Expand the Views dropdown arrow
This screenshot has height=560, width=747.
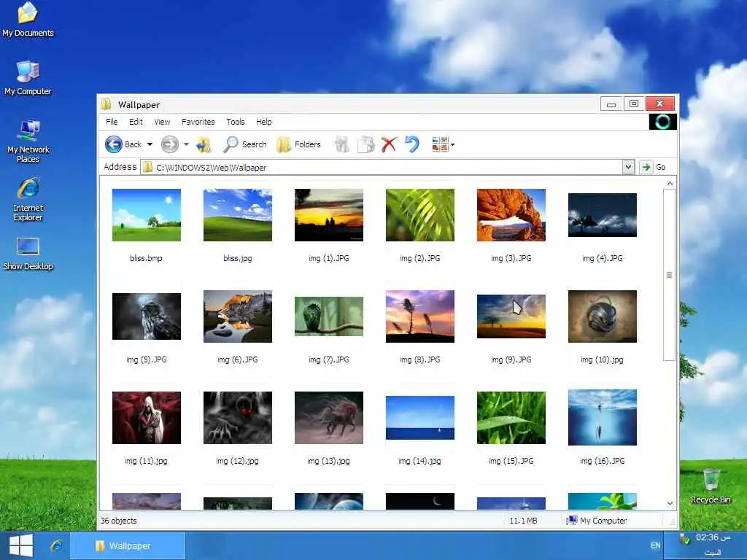pyautogui.click(x=452, y=144)
